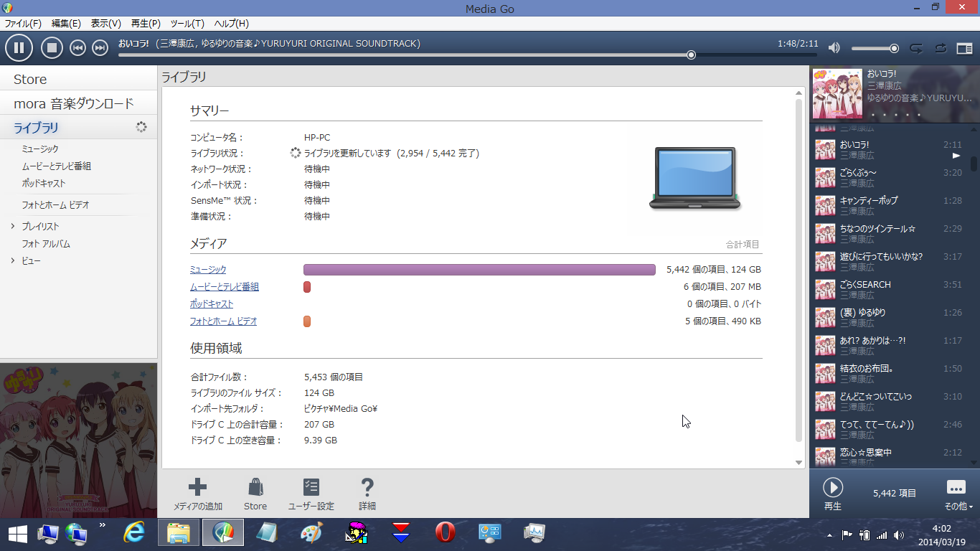Open the Windows Start button

click(17, 533)
